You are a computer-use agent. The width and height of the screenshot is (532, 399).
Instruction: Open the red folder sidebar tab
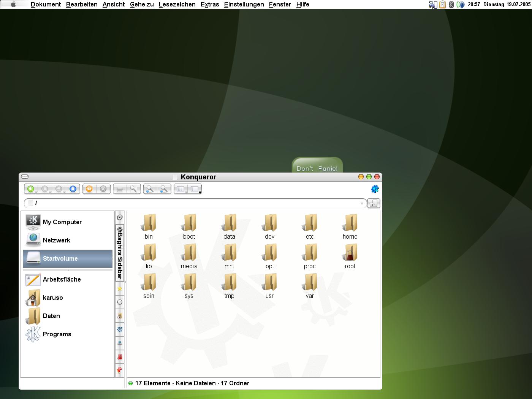[120, 357]
